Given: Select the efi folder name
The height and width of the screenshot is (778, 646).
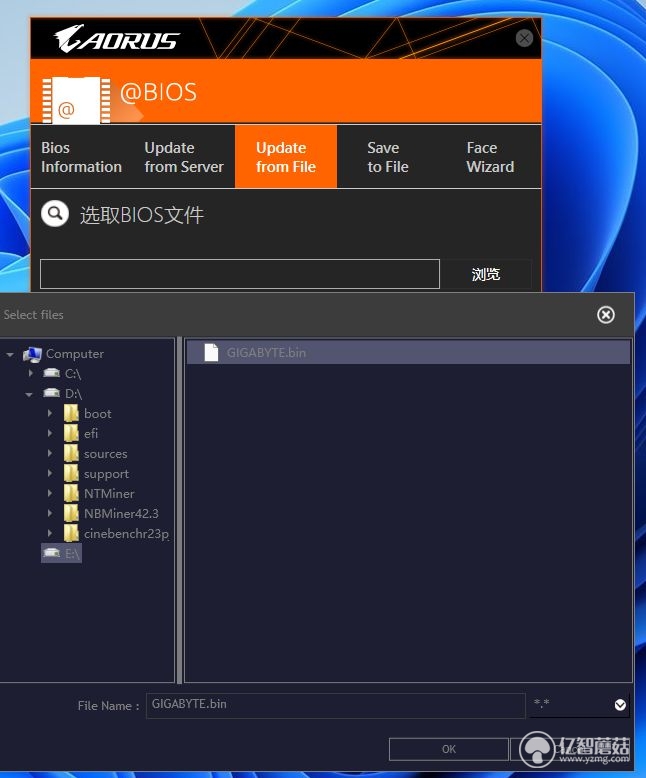Looking at the screenshot, I should 91,434.
